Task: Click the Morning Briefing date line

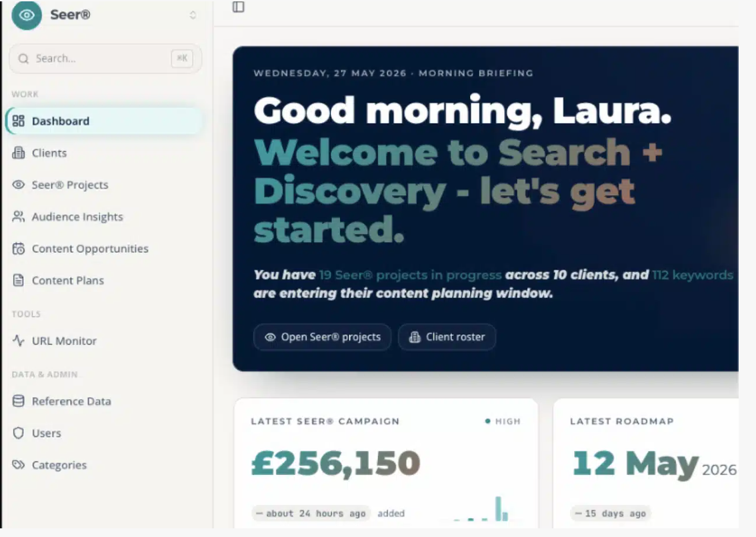Action: pyautogui.click(x=393, y=73)
